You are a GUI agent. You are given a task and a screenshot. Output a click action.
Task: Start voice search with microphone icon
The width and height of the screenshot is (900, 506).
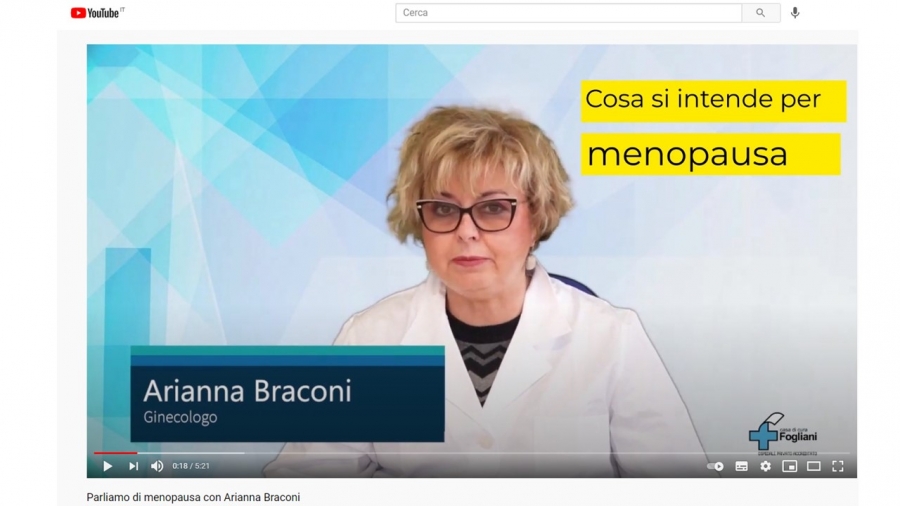click(x=795, y=13)
